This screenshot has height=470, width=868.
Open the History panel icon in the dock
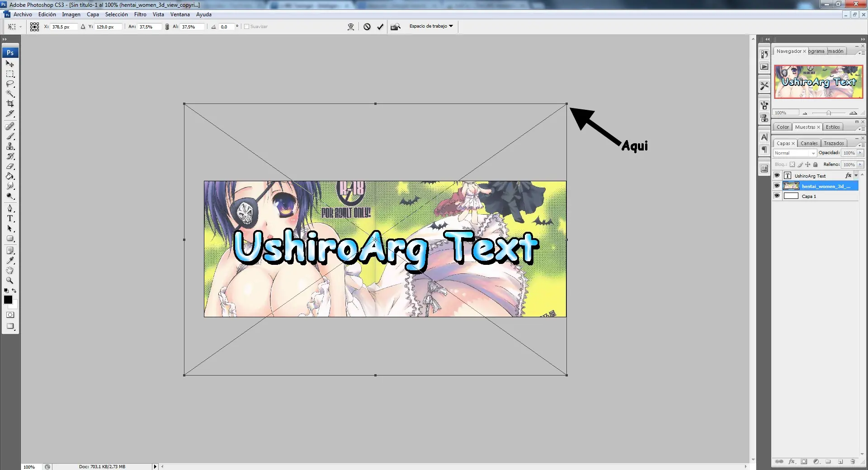764,54
